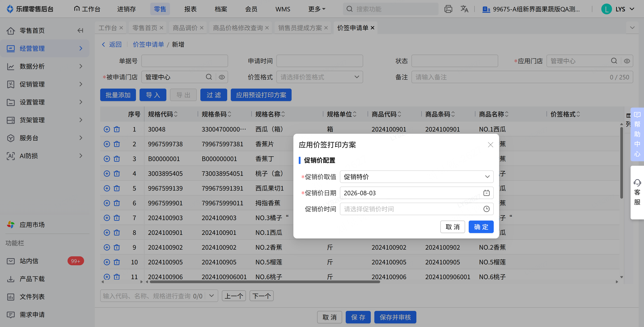Open the 帮助中心 side panel
This screenshot has height=327, width=644.
pyautogui.click(x=637, y=134)
